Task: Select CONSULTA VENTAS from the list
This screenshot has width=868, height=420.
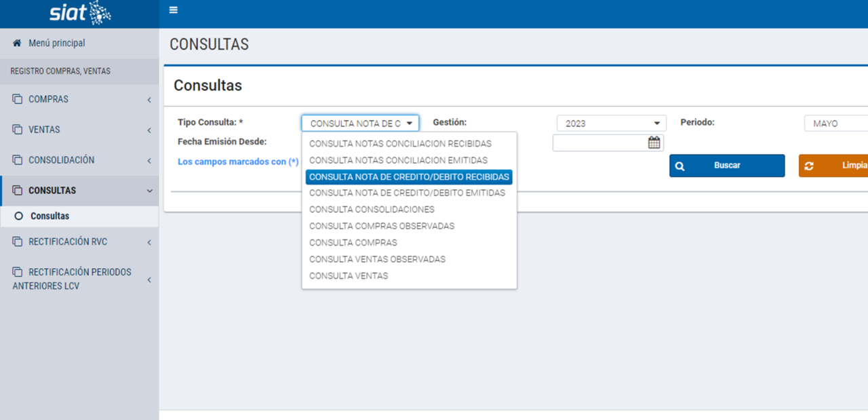Action: (x=349, y=276)
